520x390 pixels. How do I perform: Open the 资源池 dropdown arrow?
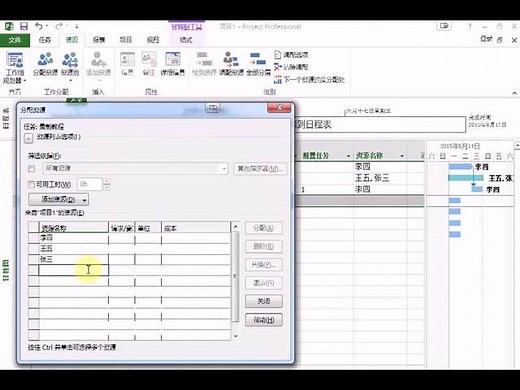coord(70,80)
